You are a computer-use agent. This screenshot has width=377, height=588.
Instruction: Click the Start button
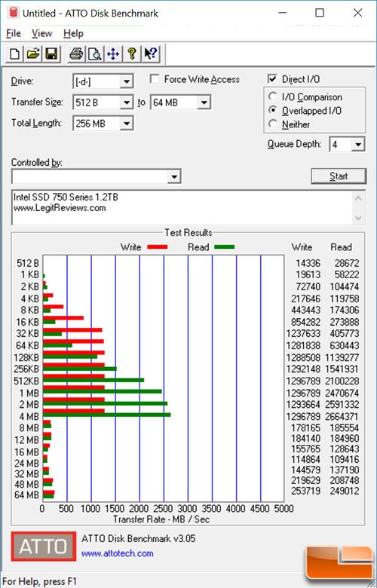pyautogui.click(x=339, y=176)
